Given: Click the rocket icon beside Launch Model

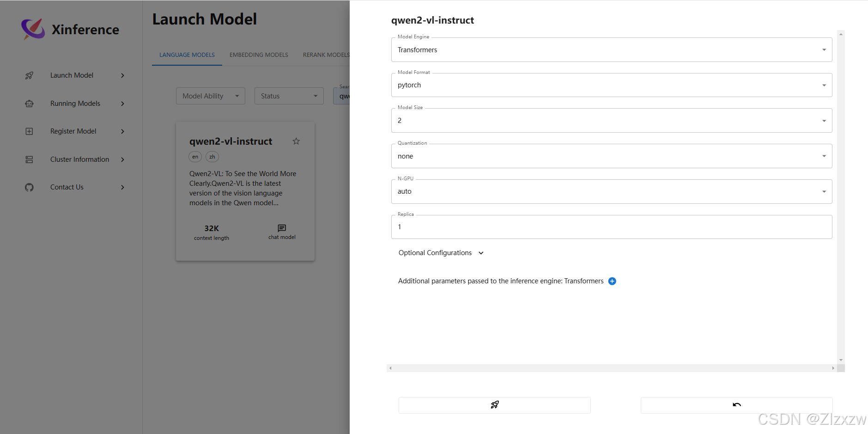Looking at the screenshot, I should (29, 75).
